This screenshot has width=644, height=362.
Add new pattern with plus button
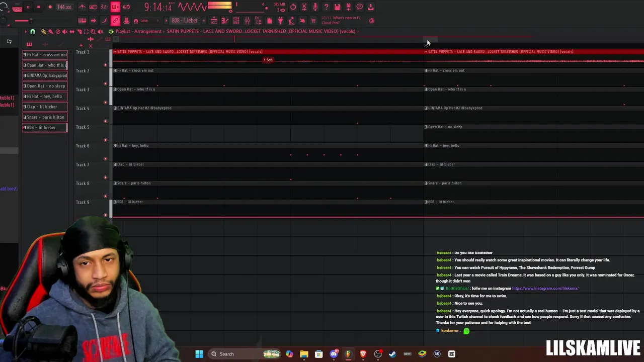tap(203, 21)
